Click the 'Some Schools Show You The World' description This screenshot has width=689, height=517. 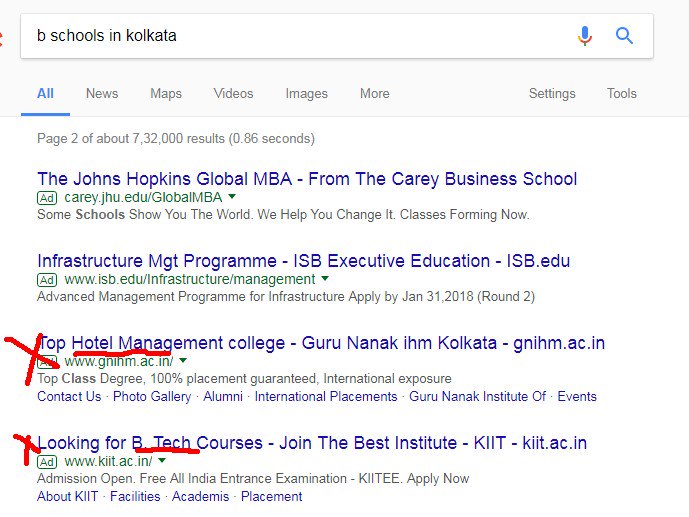(283, 214)
